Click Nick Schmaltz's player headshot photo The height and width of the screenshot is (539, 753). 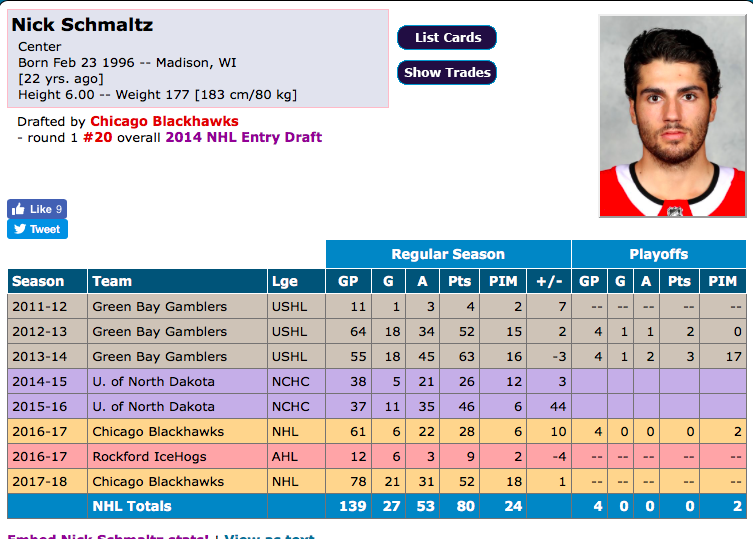[672, 116]
